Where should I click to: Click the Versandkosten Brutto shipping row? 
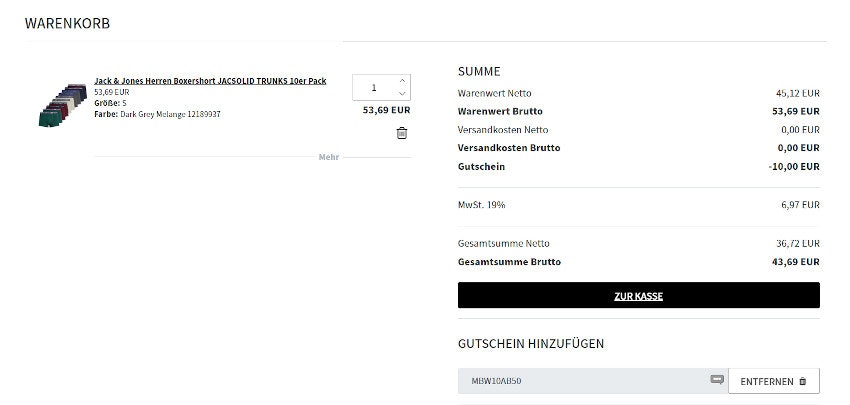coord(638,148)
